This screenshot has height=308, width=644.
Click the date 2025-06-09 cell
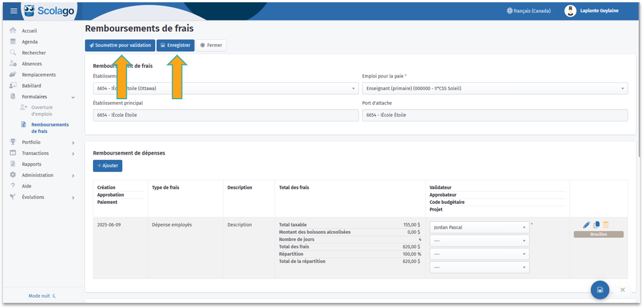(x=110, y=225)
